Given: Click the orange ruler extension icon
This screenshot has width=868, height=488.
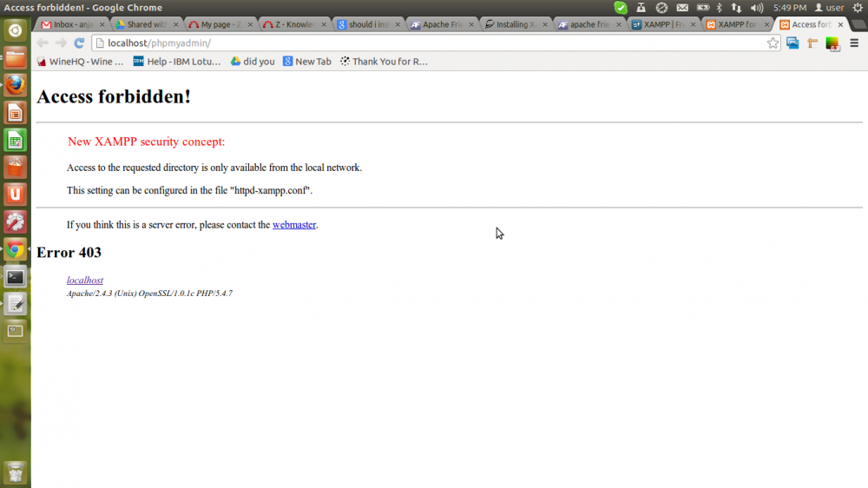Looking at the screenshot, I should pyautogui.click(x=812, y=43).
